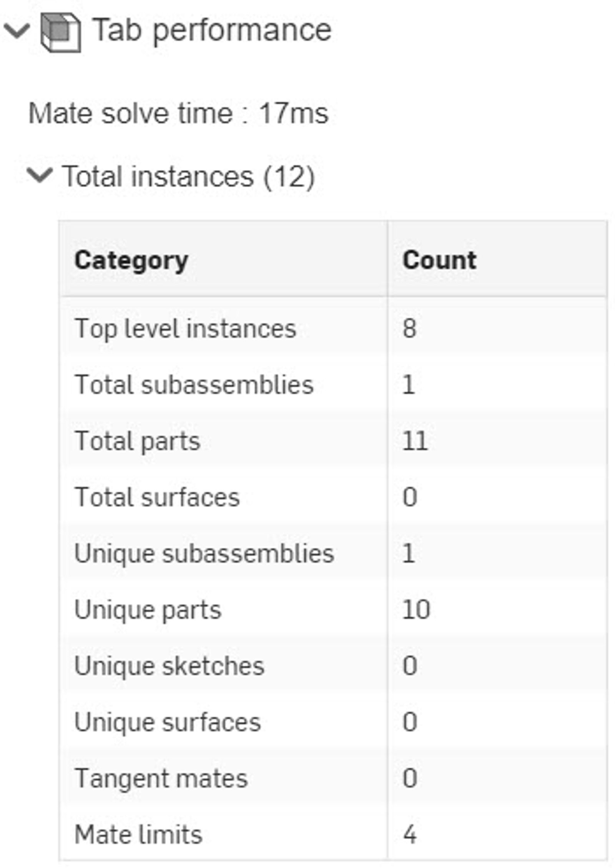This screenshot has width=615, height=868.
Task: Collapse the Tab performance section chevron
Action: point(16,31)
